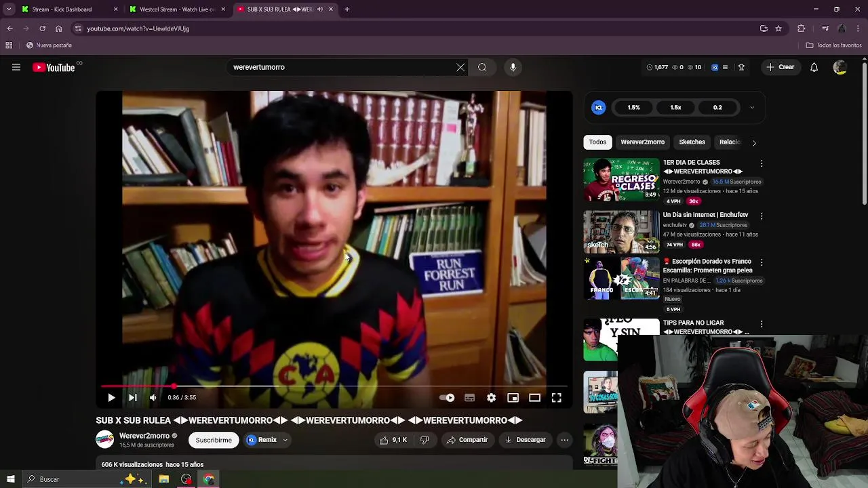Share the video via Compartir
The image size is (868, 488).
(x=467, y=440)
